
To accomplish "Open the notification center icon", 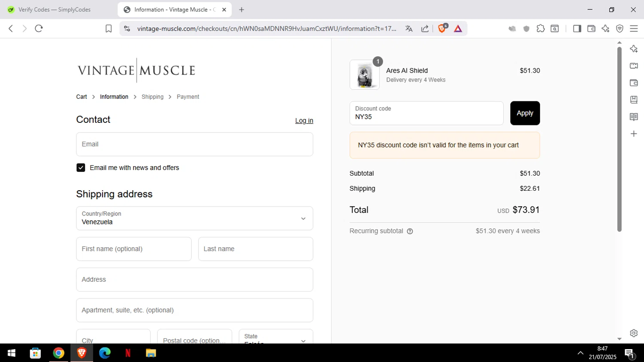I will pos(630,353).
